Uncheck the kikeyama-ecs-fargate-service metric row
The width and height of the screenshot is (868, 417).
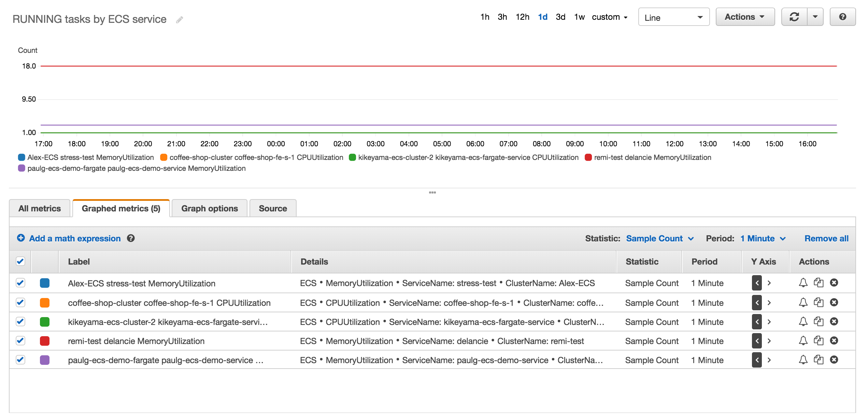tap(20, 322)
